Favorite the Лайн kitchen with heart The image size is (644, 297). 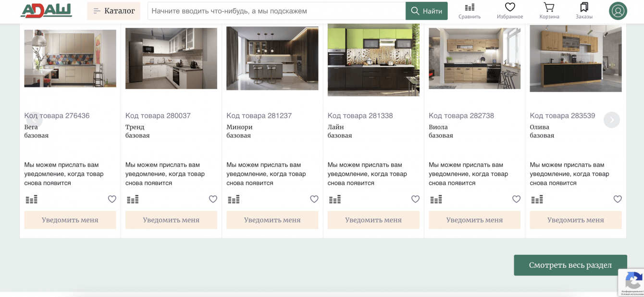pos(415,199)
